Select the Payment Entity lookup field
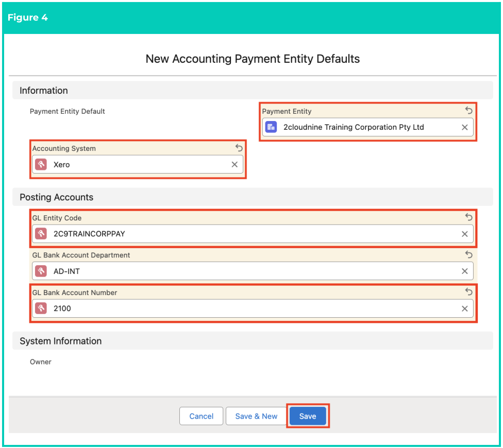This screenshot has height=448, width=503. (367, 127)
